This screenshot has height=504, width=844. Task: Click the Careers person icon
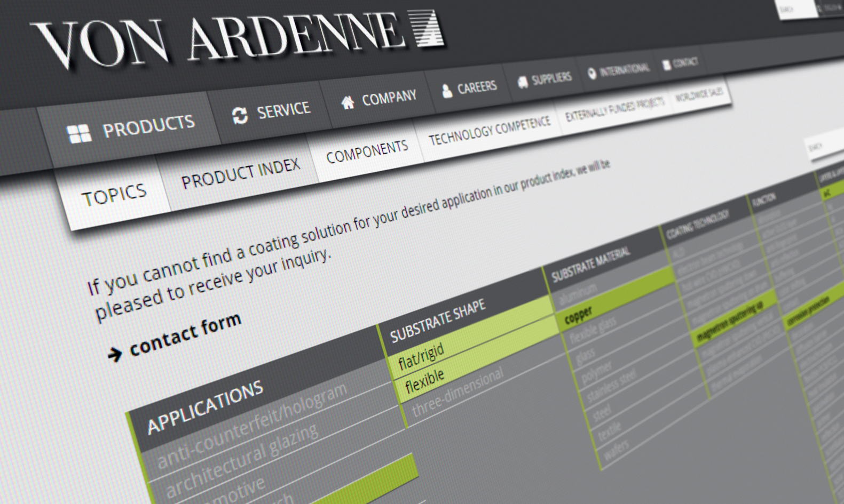(x=447, y=91)
